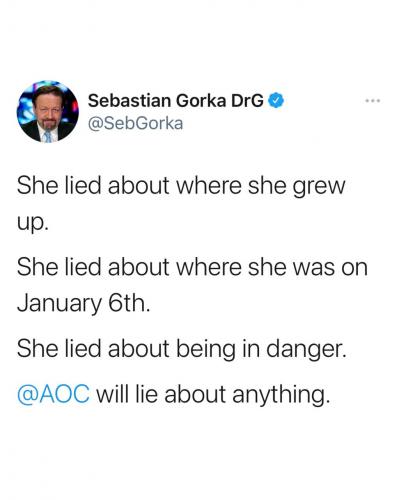Click the man's tie in the avatar

click(48, 136)
